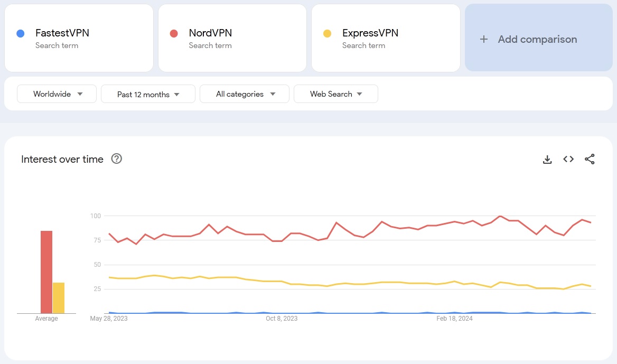The image size is (617, 364).
Task: Edit the FastestVPN search term card
Action: coord(79,38)
